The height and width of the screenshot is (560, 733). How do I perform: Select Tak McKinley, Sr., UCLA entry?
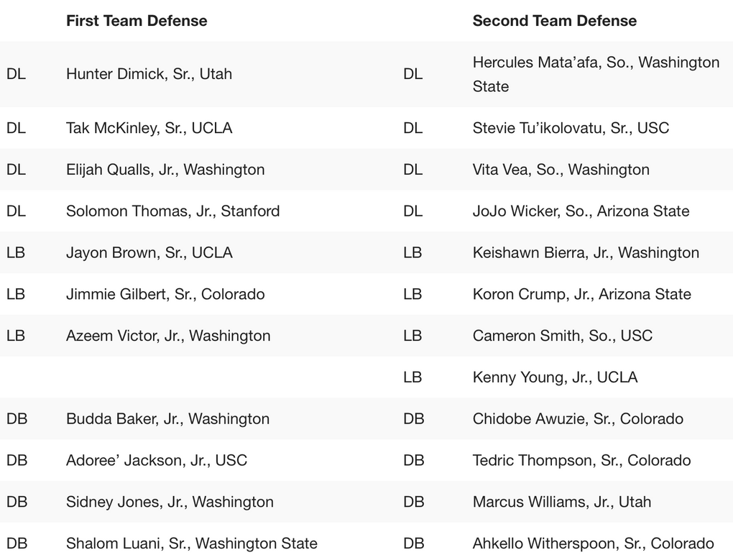click(149, 128)
